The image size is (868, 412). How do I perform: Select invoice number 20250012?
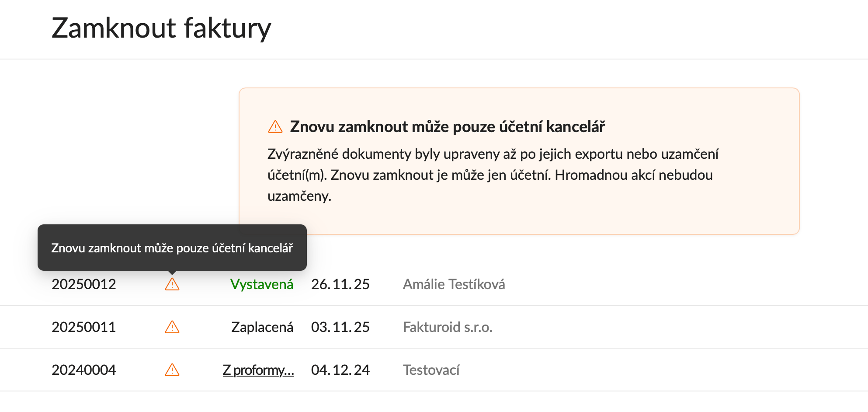pos(84,284)
